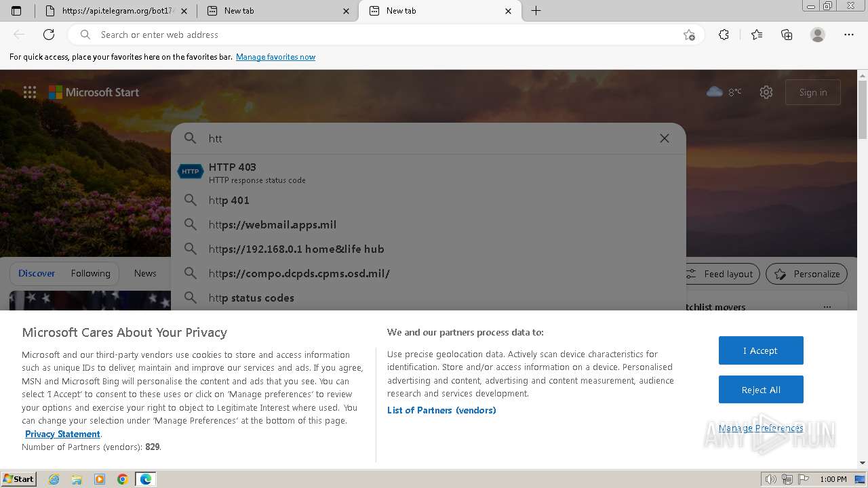Open page settings gear icon
The width and height of the screenshot is (868, 488).
(x=766, y=92)
